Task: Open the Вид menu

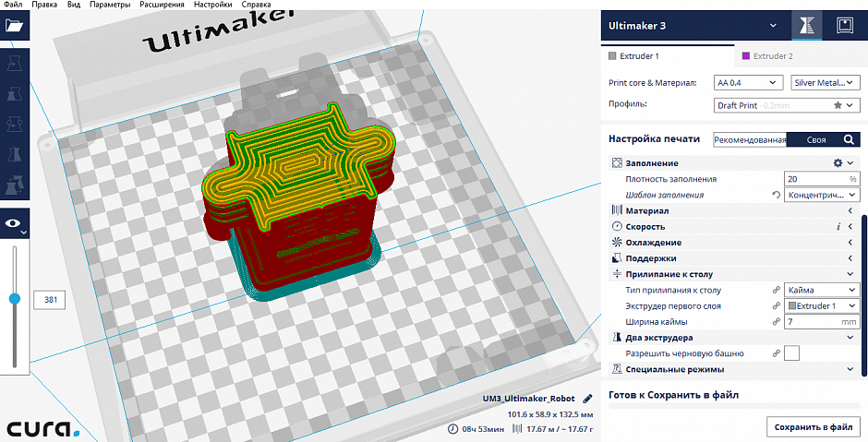Action: [74, 5]
